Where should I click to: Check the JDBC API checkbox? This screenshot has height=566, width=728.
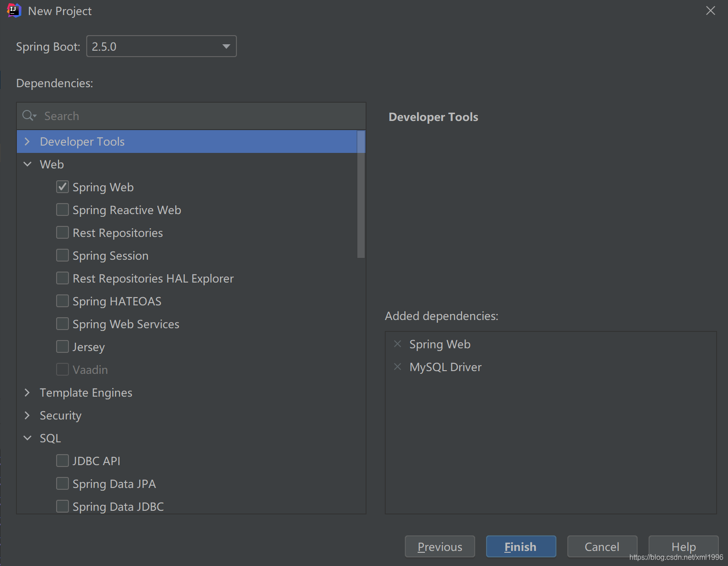63,461
